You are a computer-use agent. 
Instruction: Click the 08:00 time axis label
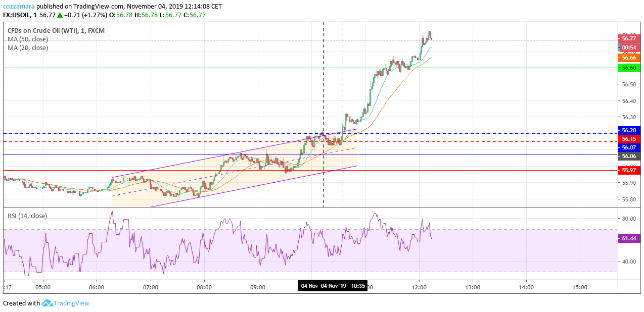point(204,287)
